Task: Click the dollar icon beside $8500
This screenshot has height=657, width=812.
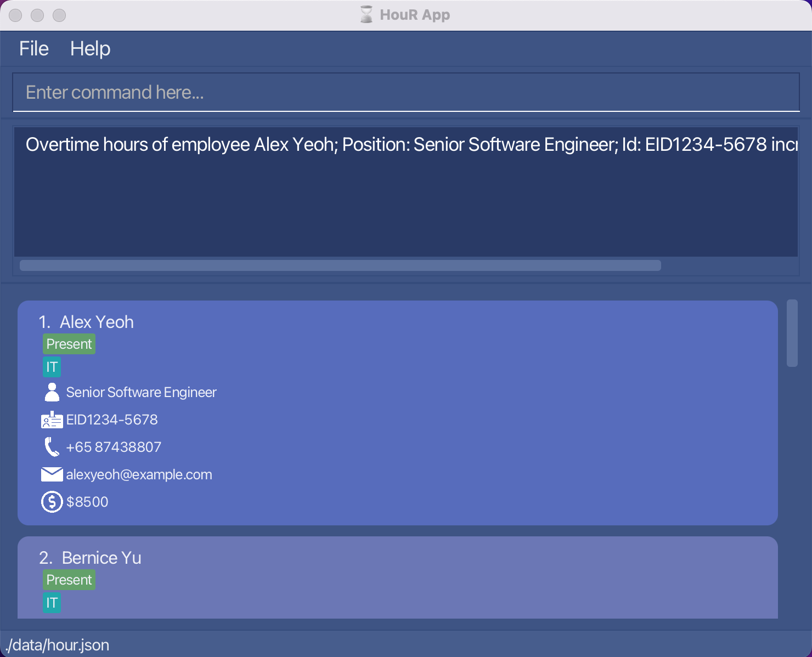Action: (52, 502)
